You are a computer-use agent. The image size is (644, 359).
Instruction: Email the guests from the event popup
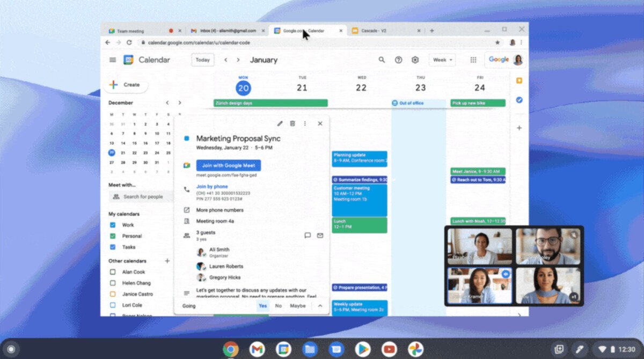click(x=320, y=235)
